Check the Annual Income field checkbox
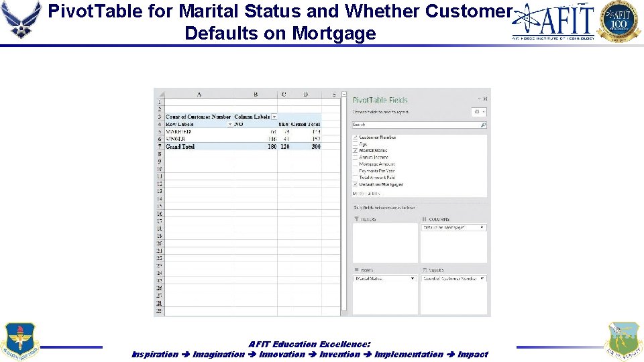 point(356,157)
